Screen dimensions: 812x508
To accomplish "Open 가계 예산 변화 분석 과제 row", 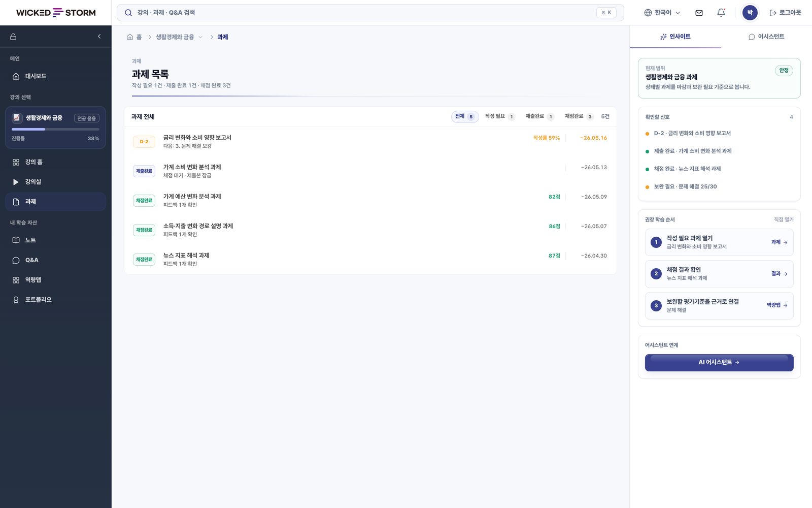I will click(370, 201).
